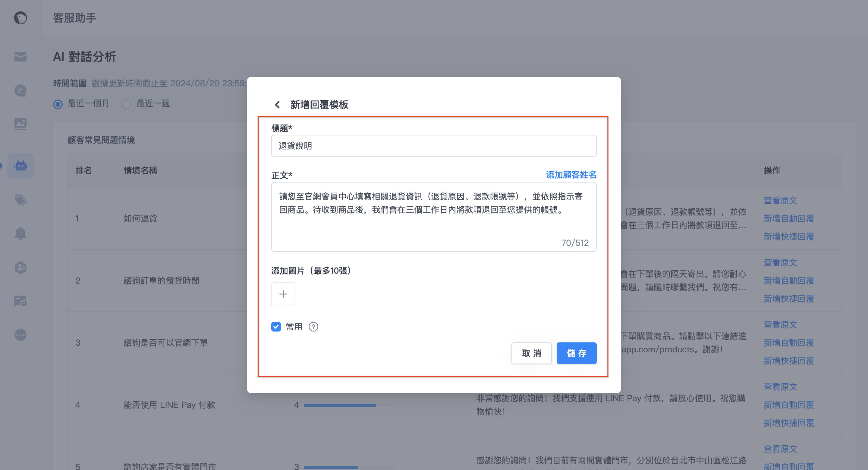Click 新增快捷回覆 for LINE Pay row
Screen dimensions: 868x470
[x=788, y=423]
